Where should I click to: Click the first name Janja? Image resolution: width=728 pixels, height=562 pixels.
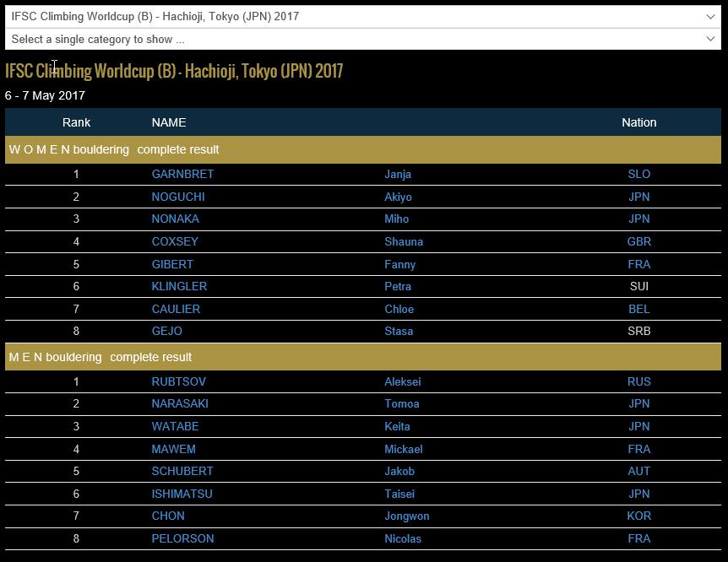[398, 174]
